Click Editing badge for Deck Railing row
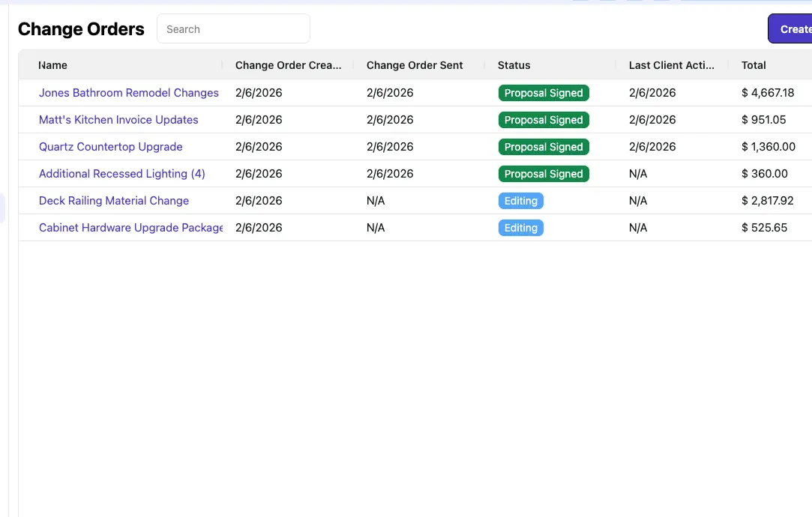 coord(520,201)
